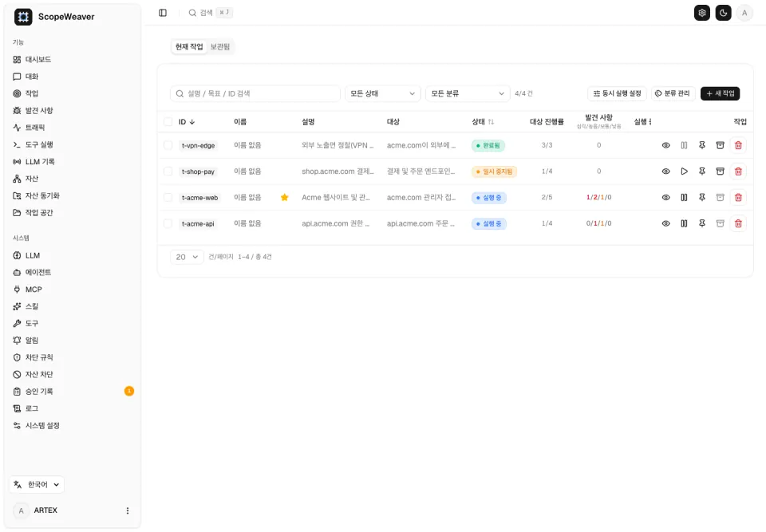
Task: Toggle the sidebar collapse icon
Action: click(x=163, y=13)
